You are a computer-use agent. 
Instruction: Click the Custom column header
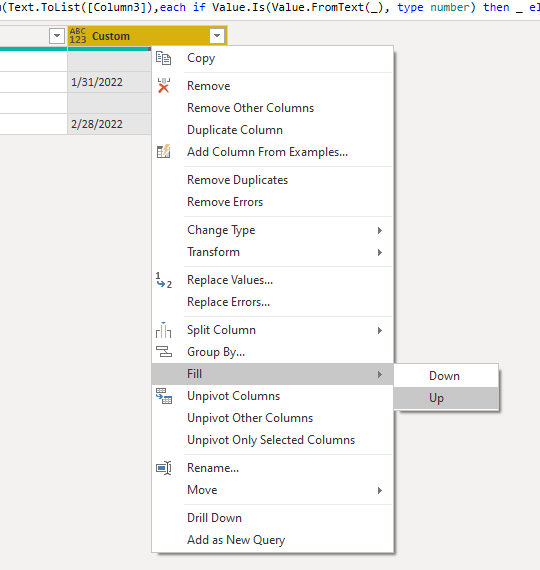(147, 36)
